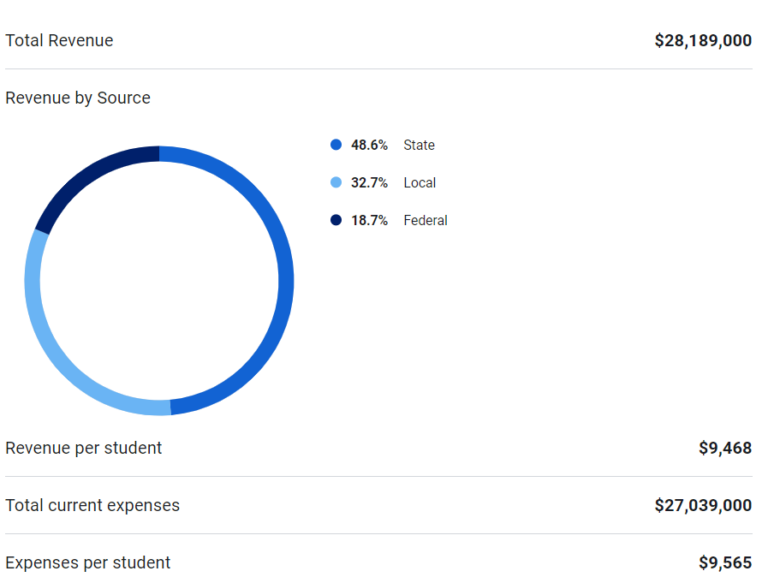Click the State legend text
768x583 pixels.
click(419, 145)
